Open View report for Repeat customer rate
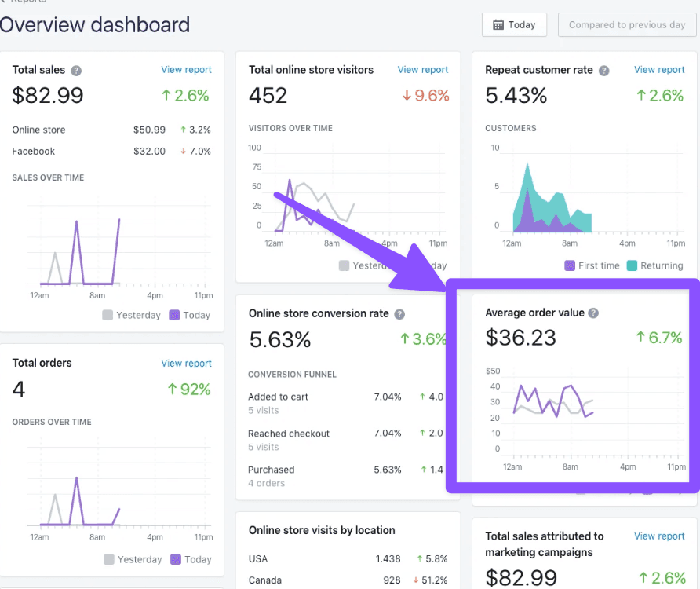 (x=659, y=70)
